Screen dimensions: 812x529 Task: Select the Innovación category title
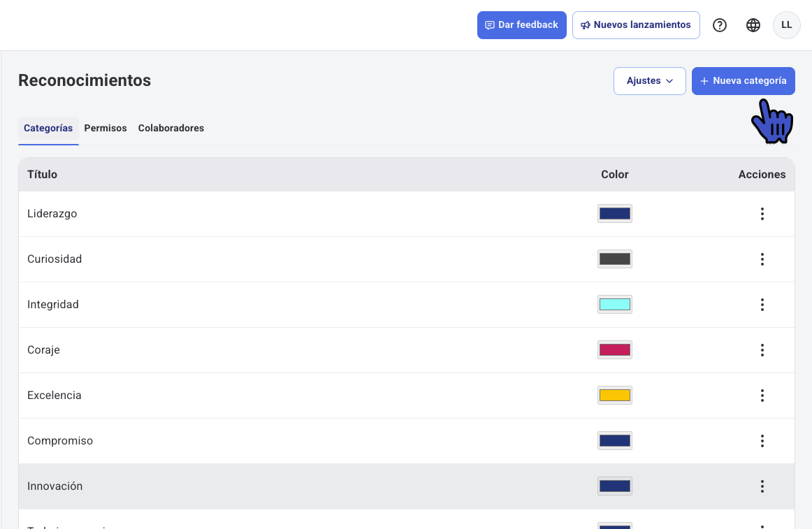[x=55, y=486]
